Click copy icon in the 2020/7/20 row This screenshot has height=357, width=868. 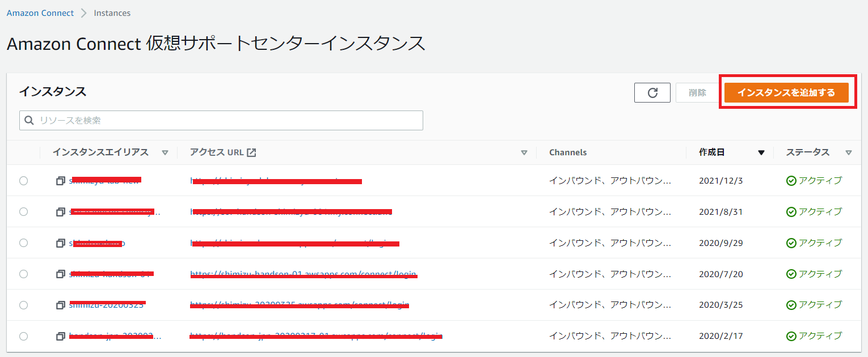pos(61,274)
